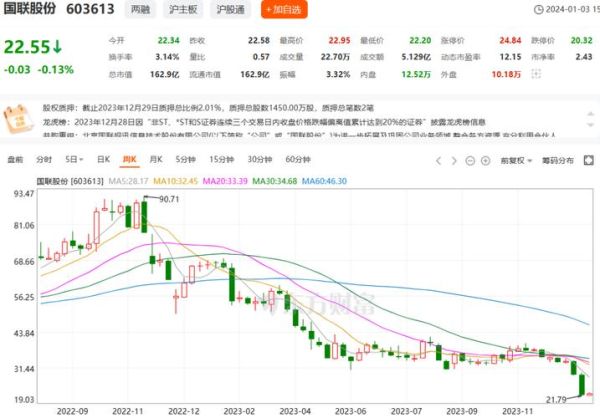Click the 龙虎榜 announcement line
This screenshot has width=600, height=418.
point(264,122)
